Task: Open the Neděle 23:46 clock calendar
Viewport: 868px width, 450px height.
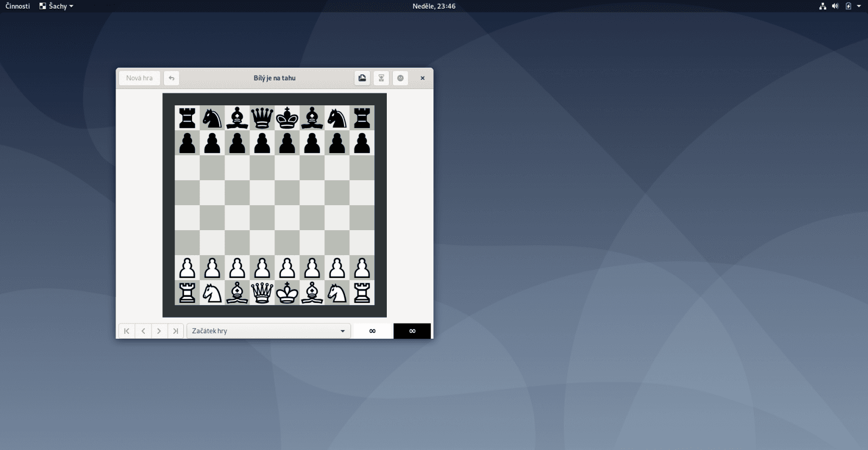Action: [x=434, y=6]
